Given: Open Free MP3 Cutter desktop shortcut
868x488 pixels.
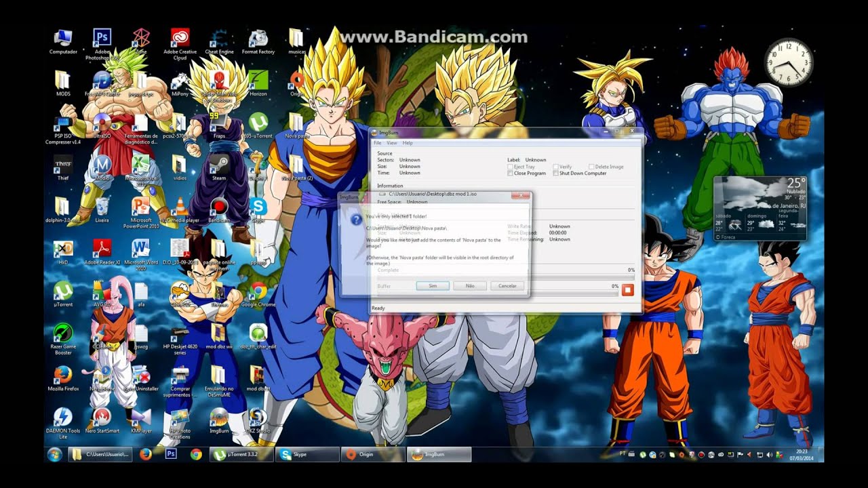Looking at the screenshot, I should click(x=102, y=84).
